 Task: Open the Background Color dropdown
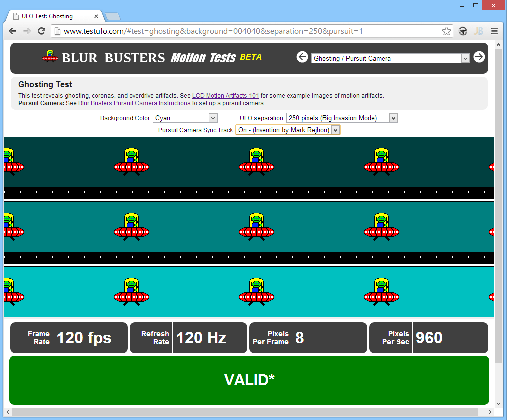[x=185, y=118]
